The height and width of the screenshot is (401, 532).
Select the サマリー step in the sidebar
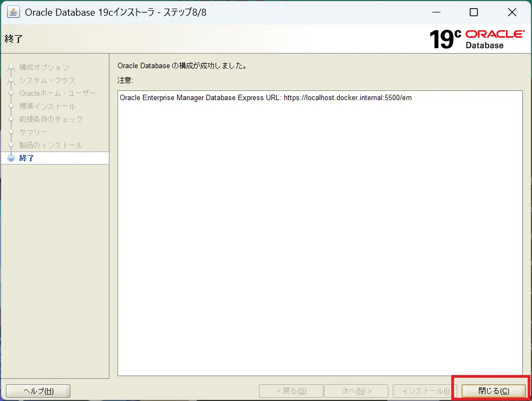[x=33, y=132]
